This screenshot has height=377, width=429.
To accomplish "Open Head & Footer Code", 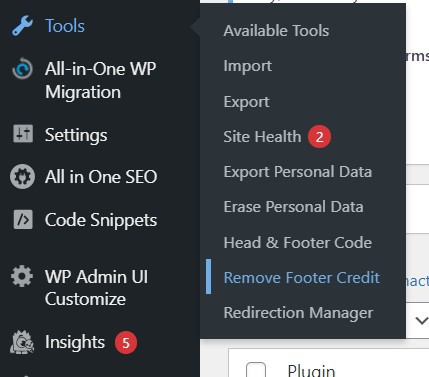I will coord(298,242).
